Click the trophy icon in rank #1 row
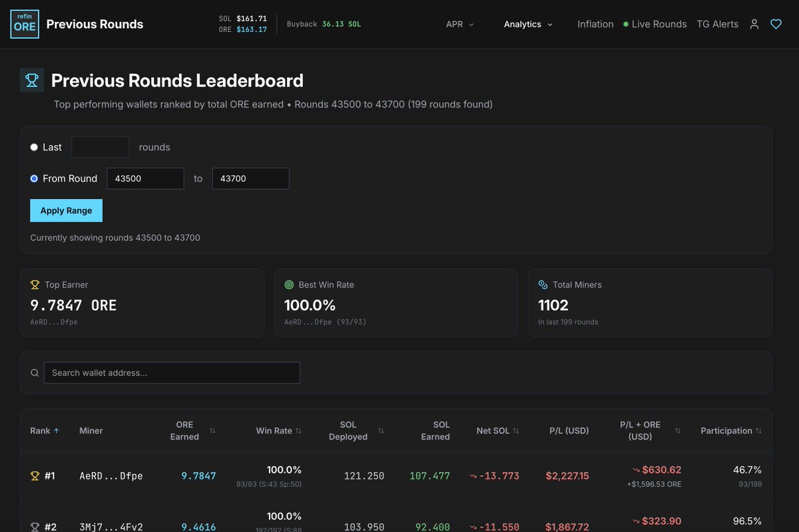 (x=35, y=476)
